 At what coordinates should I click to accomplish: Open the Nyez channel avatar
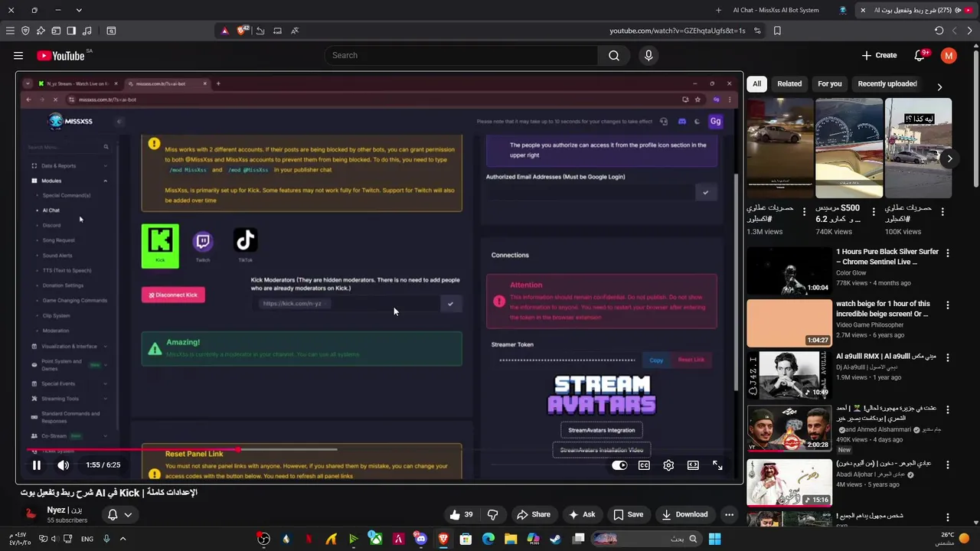[31, 515]
